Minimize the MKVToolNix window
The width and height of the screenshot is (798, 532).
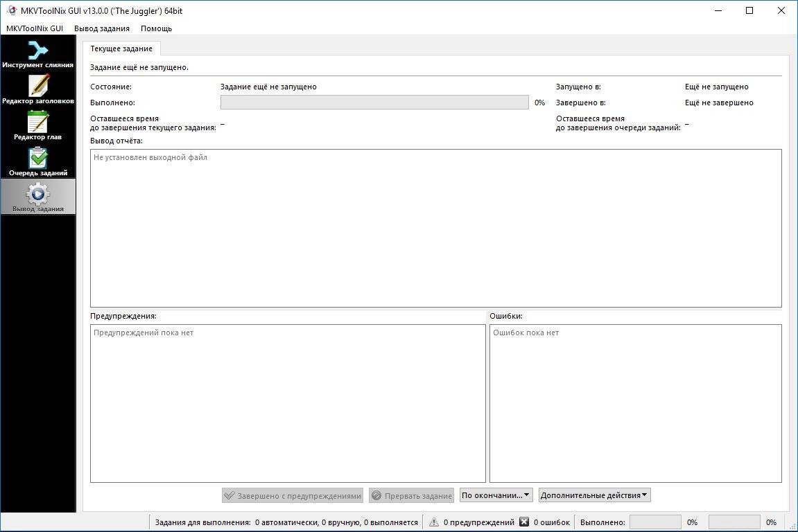point(718,10)
